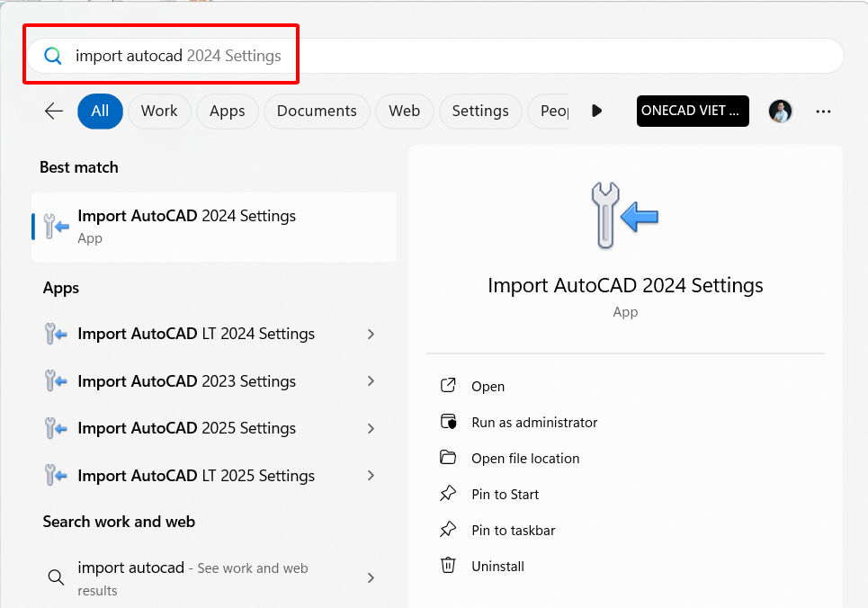This screenshot has width=868, height=608.
Task: Select Import AutoCAD 2025 Settings result
Action: coord(214,429)
